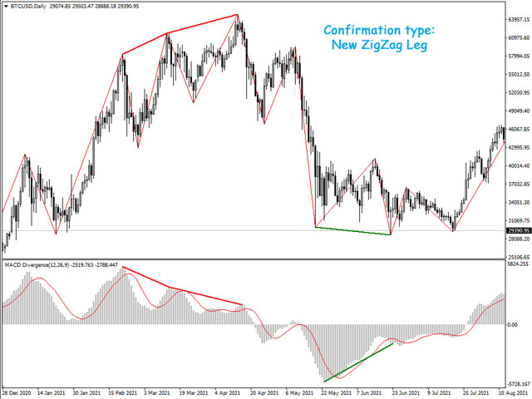This screenshot has height=399, width=532.
Task: Select the 15 Feb 2021 date label
Action: 123,393
